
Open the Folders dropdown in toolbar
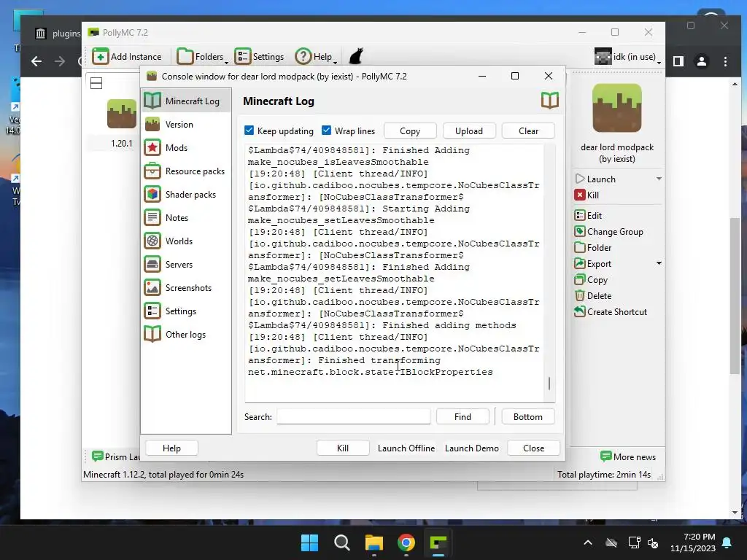click(x=203, y=57)
